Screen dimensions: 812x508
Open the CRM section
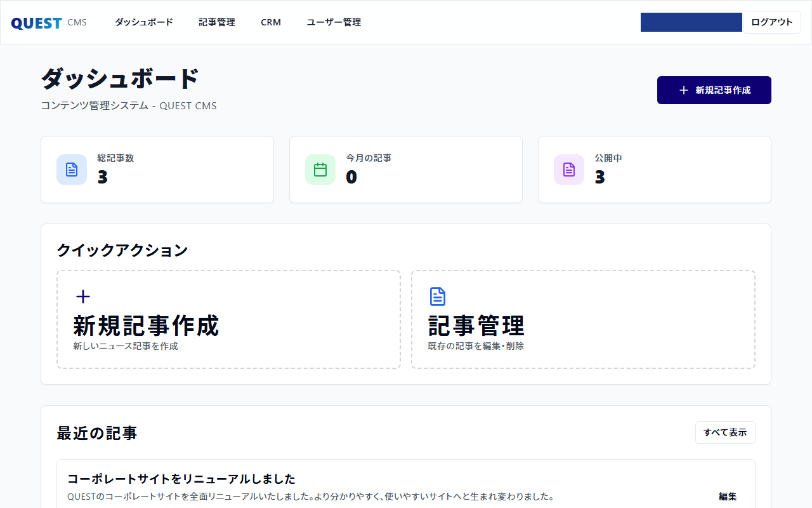pyautogui.click(x=271, y=22)
